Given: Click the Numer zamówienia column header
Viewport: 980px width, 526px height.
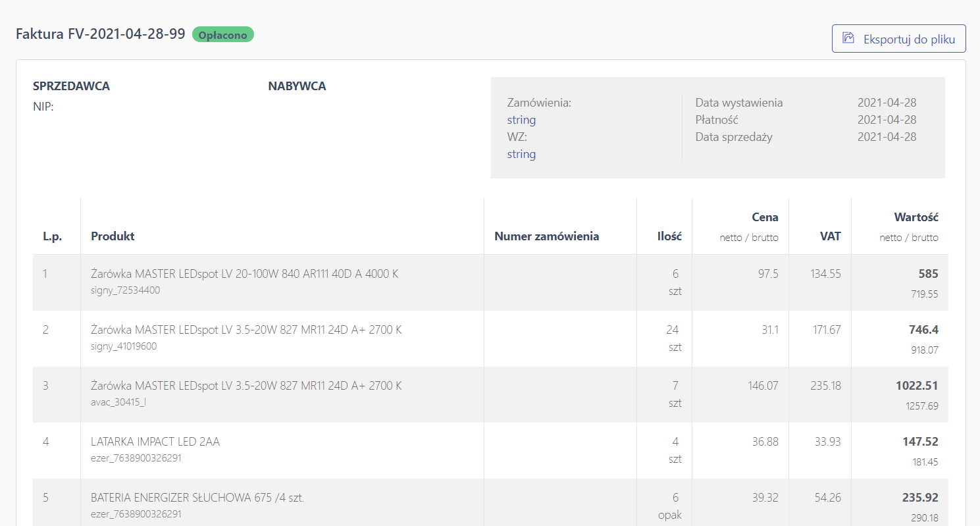Looking at the screenshot, I should click(547, 236).
